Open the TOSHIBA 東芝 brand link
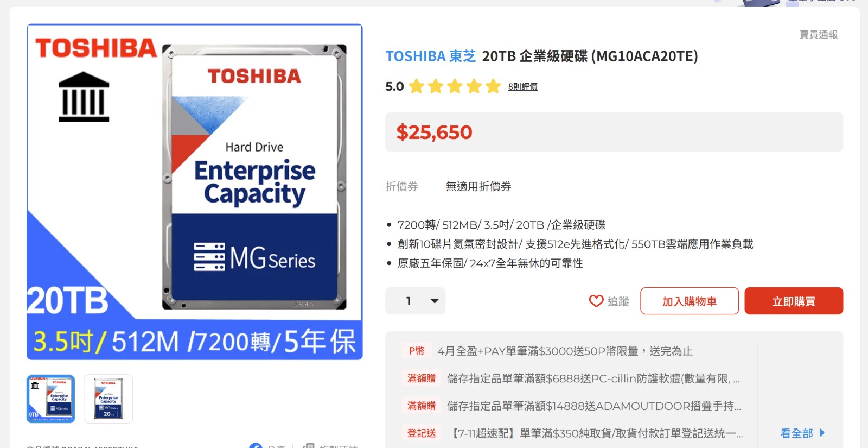 (430, 56)
